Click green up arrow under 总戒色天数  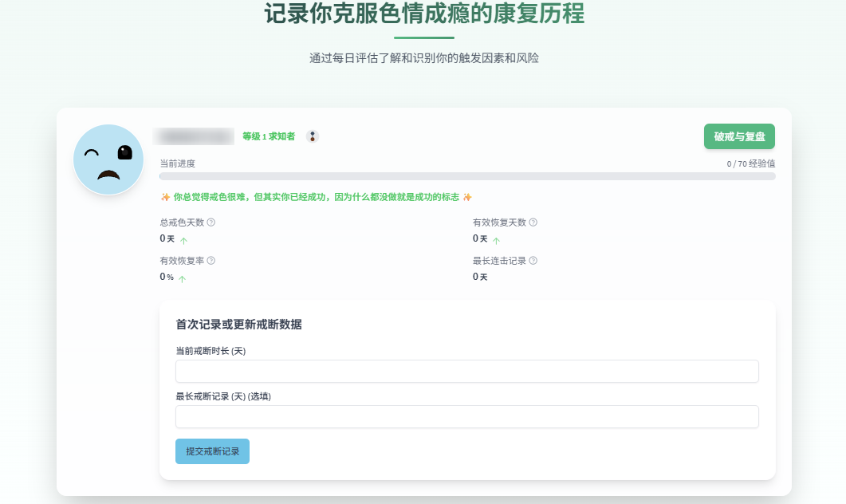[x=183, y=240]
